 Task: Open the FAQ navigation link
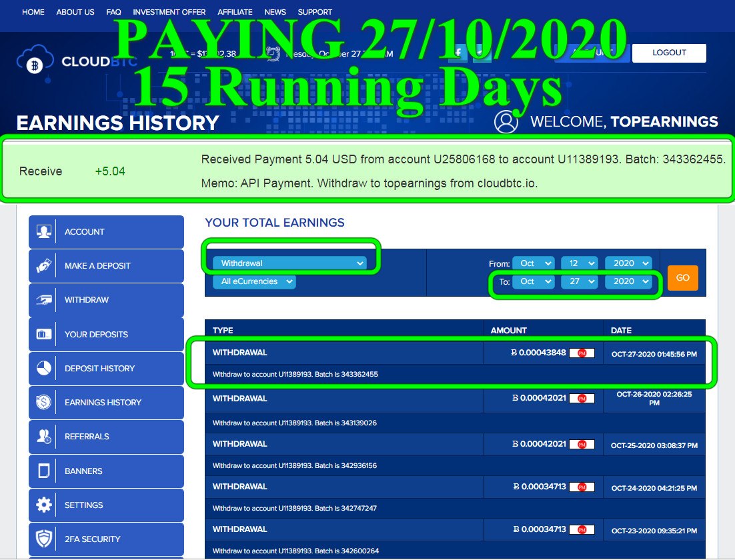113,12
